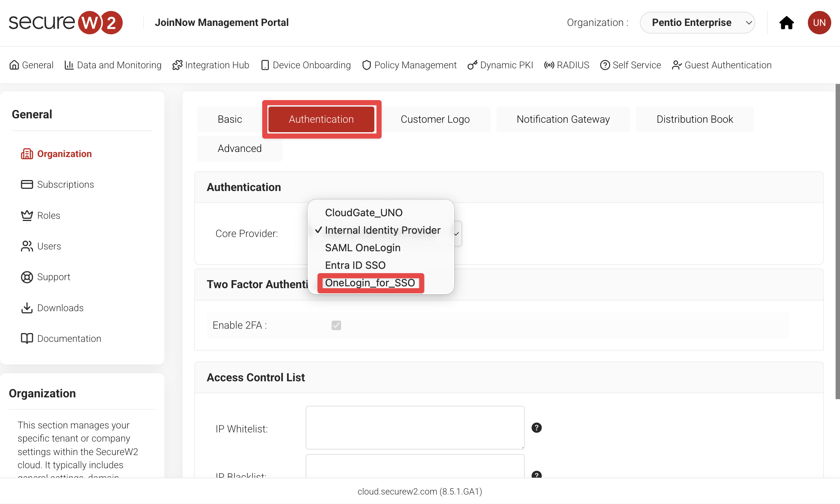
Task: Click the Device Onboarding phone icon
Action: pyautogui.click(x=265, y=65)
